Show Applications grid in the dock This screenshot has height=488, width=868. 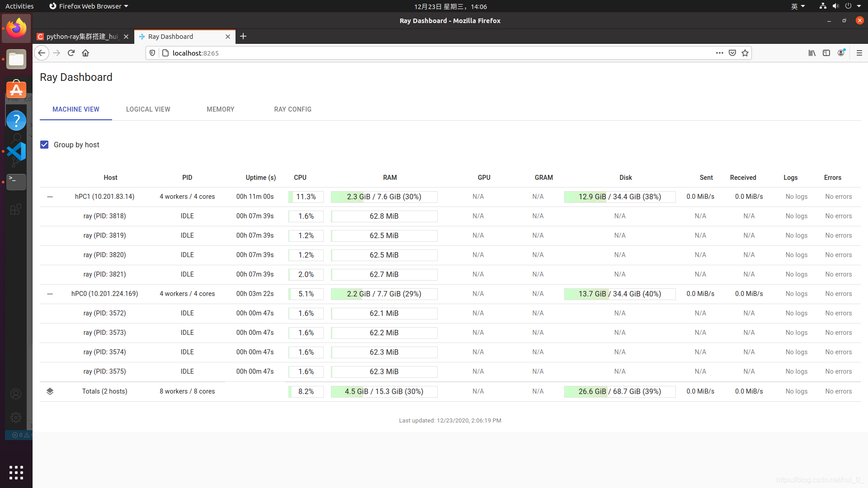(x=16, y=473)
